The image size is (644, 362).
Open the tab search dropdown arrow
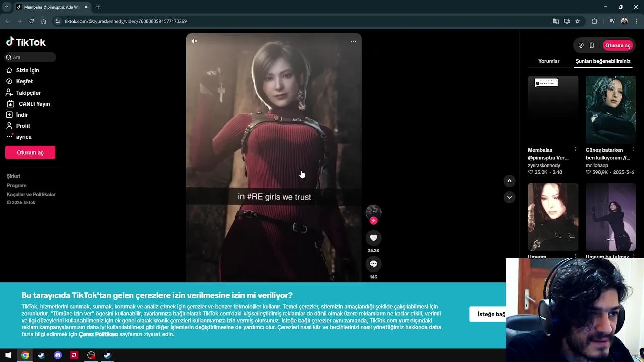point(7,7)
